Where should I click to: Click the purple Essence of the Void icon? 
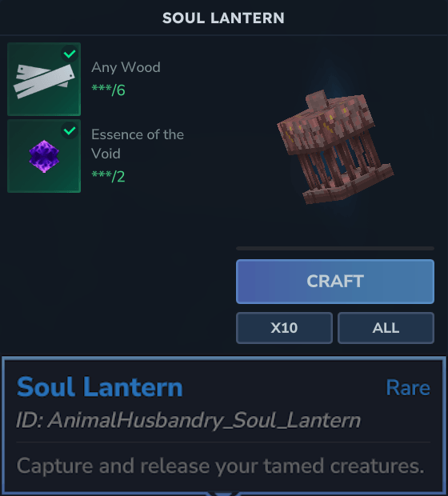click(x=44, y=156)
